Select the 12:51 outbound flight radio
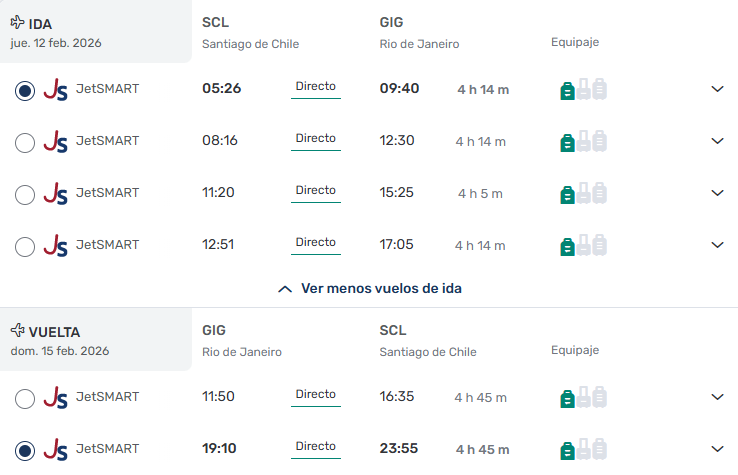 25,246
